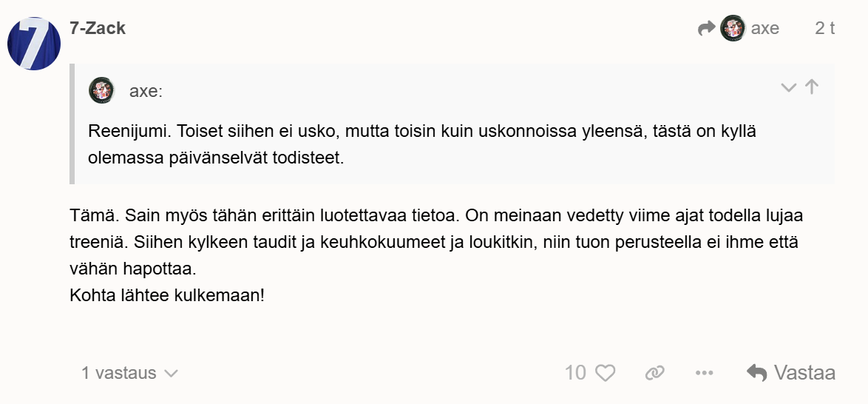This screenshot has height=404, width=868.
Task: Click the "axe" reply-to name in header
Action: coord(765,29)
